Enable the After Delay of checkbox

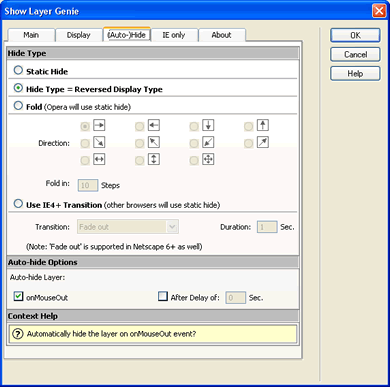coord(163,296)
